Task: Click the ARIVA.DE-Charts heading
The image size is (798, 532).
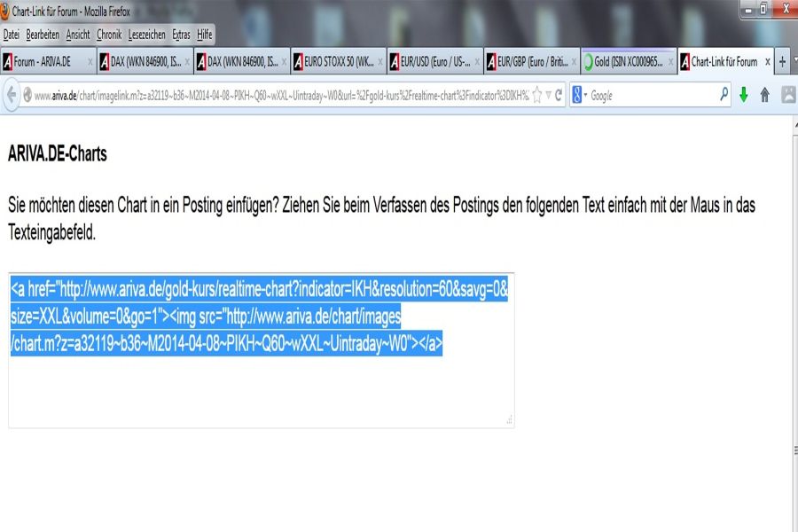Action: coord(58,153)
